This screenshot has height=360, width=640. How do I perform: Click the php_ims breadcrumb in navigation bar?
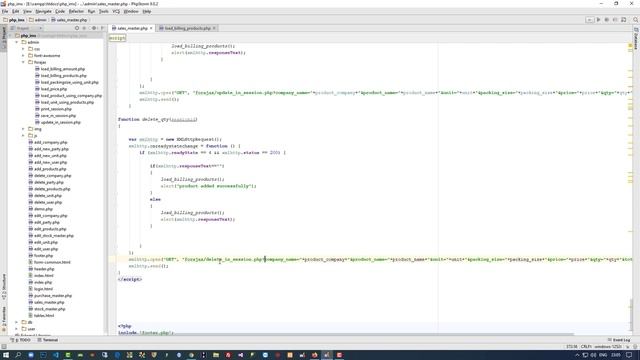(x=14, y=20)
